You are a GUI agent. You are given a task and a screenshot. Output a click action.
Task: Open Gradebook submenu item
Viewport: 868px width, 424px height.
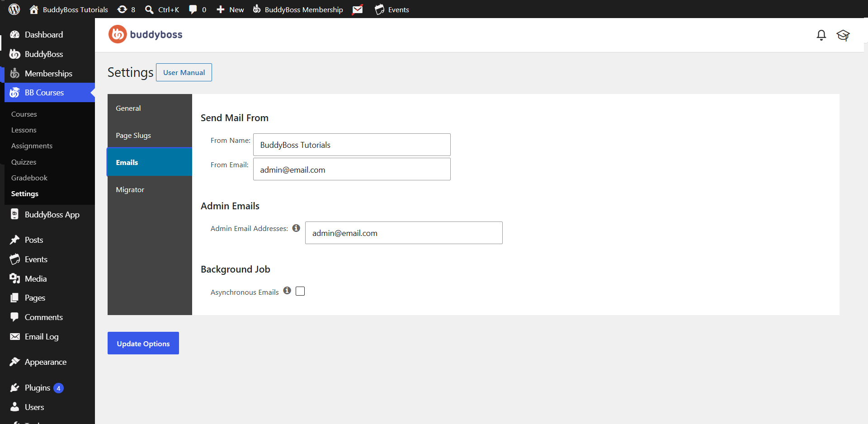pos(29,178)
